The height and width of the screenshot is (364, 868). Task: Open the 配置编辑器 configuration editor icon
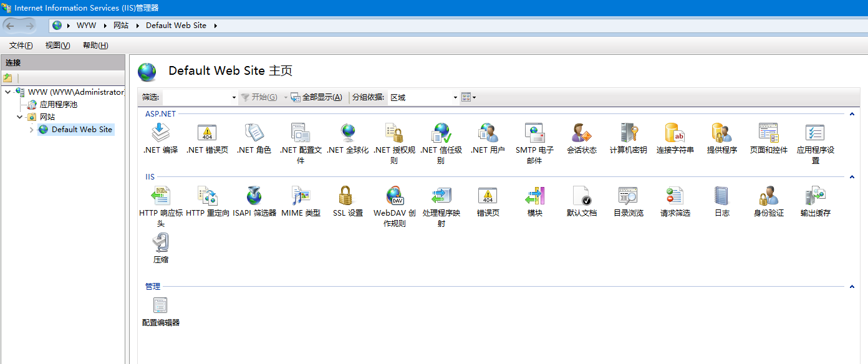click(x=160, y=306)
